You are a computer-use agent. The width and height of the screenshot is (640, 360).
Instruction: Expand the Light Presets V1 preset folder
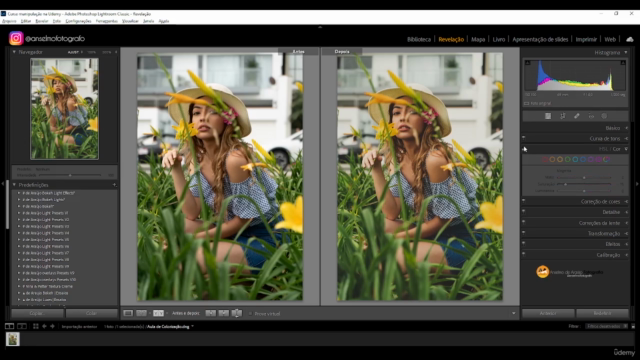(19, 213)
